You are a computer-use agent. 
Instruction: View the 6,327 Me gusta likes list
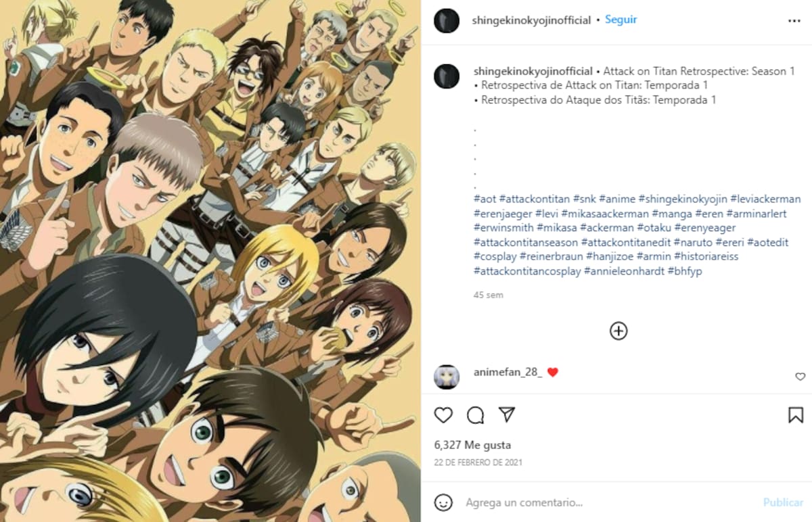click(472, 445)
